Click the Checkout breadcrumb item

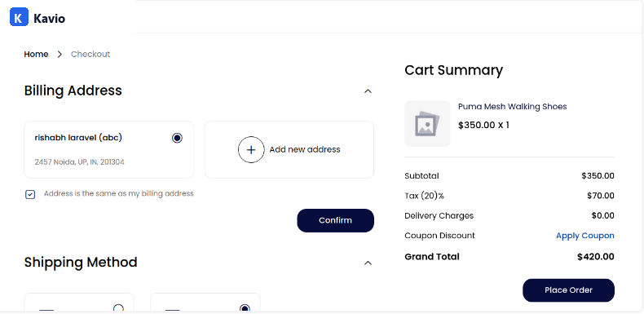pyautogui.click(x=90, y=55)
